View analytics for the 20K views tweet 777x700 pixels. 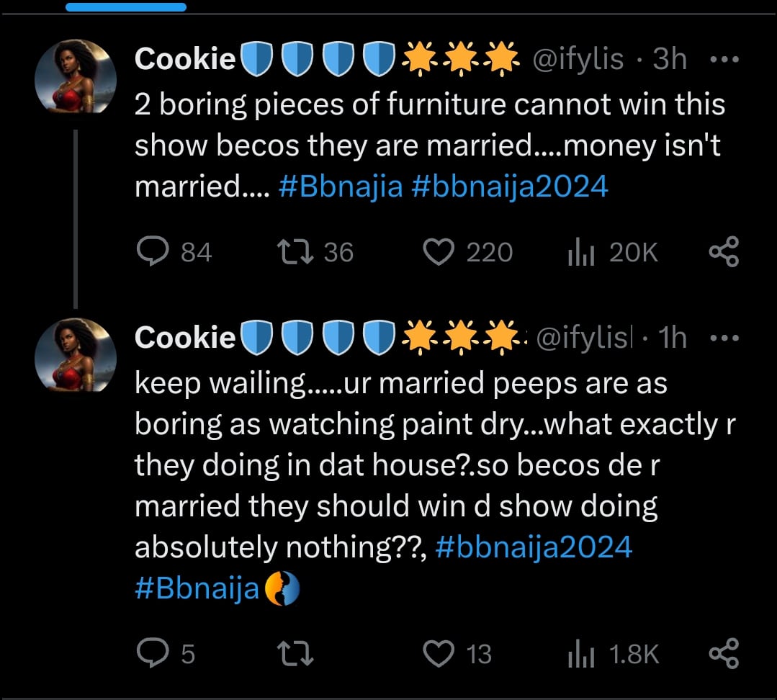click(580, 252)
